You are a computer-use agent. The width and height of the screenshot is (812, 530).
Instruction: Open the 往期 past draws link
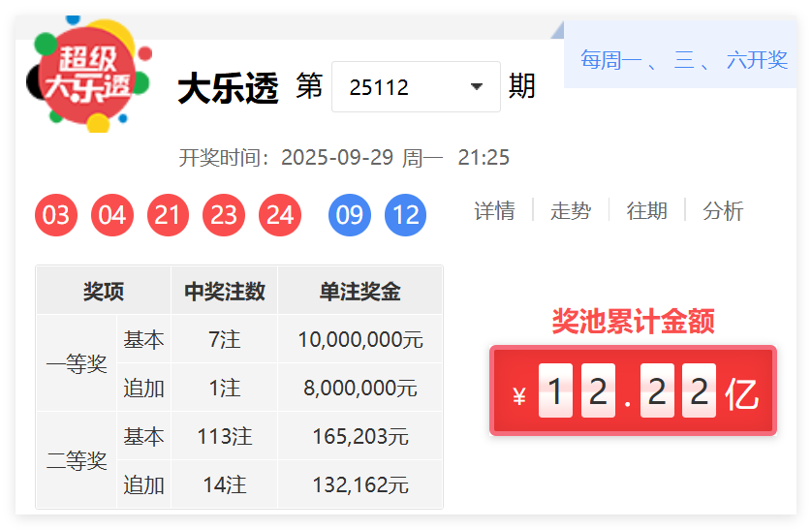(647, 211)
